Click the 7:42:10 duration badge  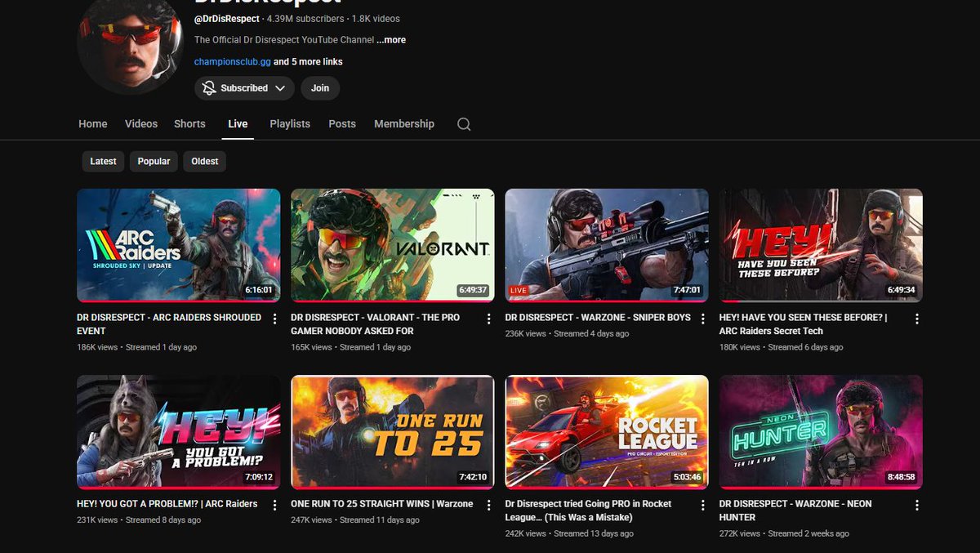[473, 477]
